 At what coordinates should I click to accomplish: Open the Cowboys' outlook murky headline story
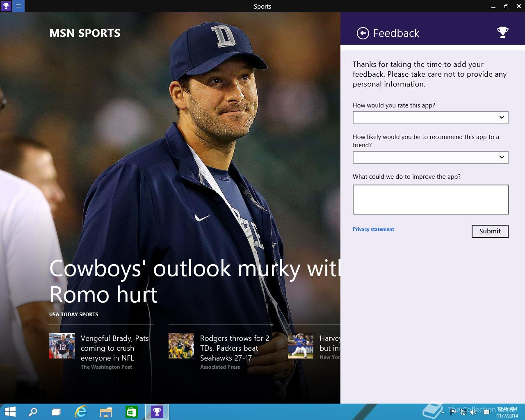click(x=195, y=281)
